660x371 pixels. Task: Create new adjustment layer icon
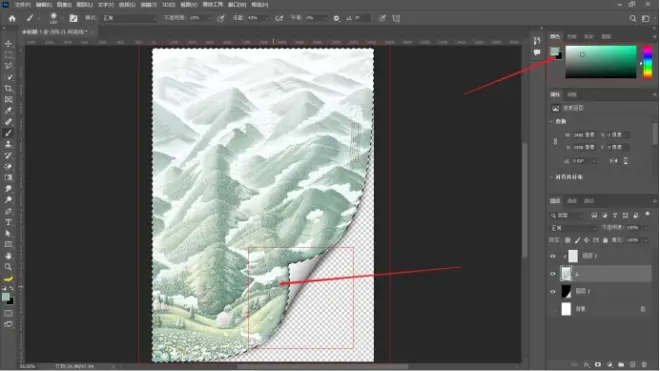(x=609, y=364)
